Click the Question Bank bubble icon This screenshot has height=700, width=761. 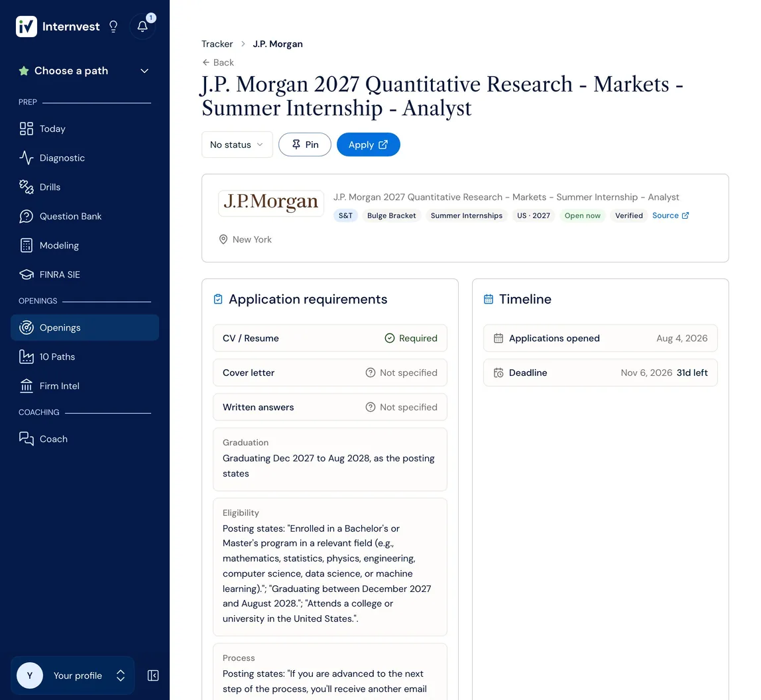click(x=27, y=216)
